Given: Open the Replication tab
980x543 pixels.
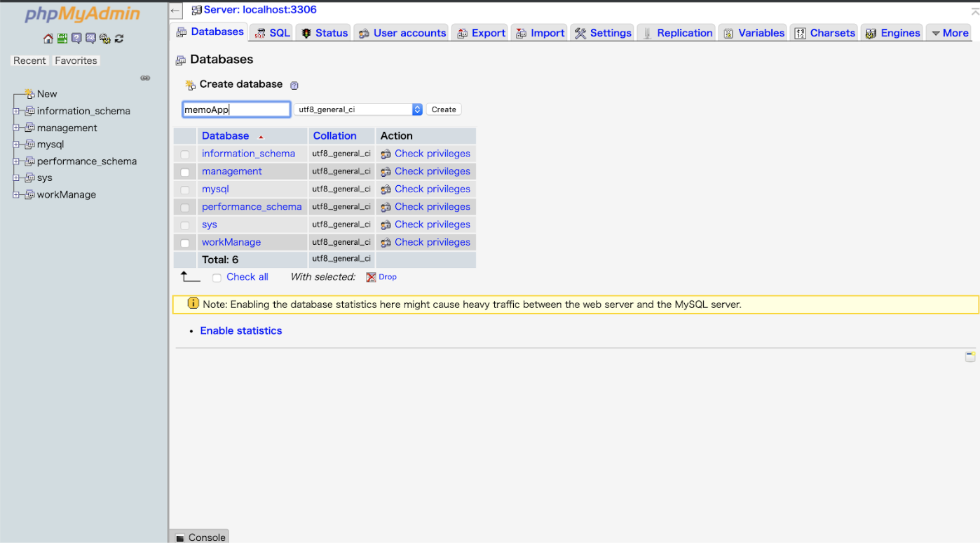Looking at the screenshot, I should [677, 33].
